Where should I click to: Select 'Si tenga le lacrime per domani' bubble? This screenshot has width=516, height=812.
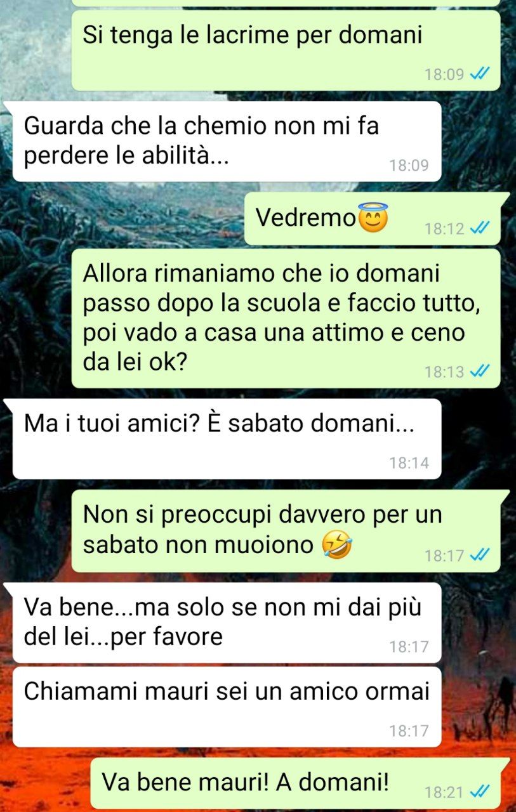[286, 50]
